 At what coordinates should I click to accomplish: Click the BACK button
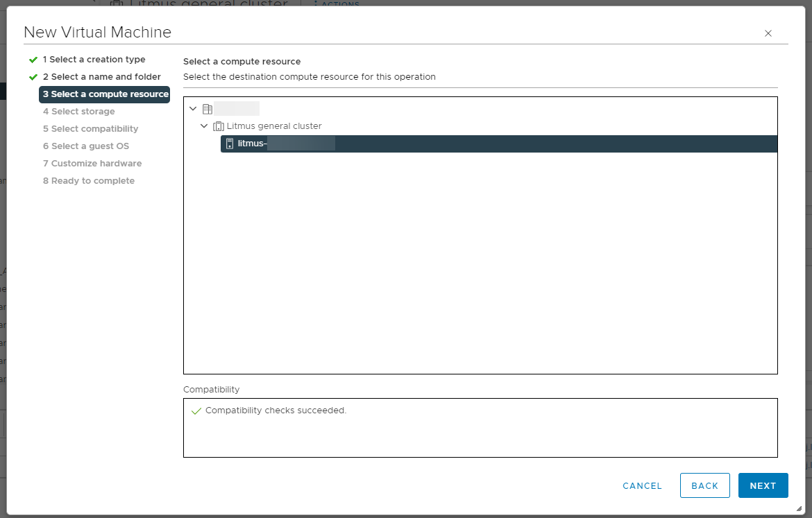pyautogui.click(x=704, y=485)
